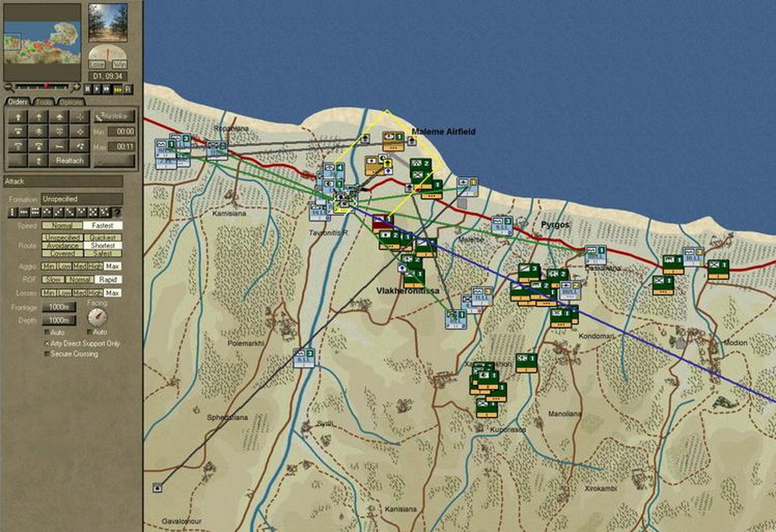Image resolution: width=776 pixels, height=532 pixels.
Task: Click the Reattach button
Action: (x=69, y=161)
